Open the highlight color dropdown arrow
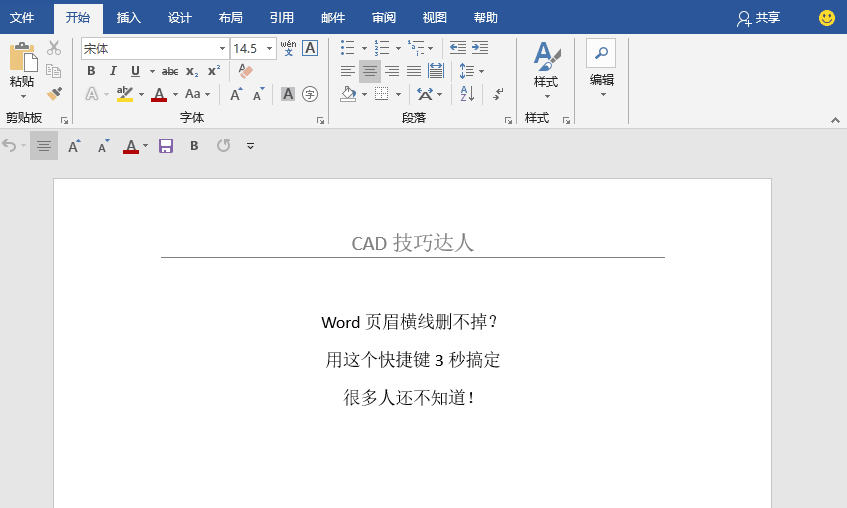 (142, 95)
